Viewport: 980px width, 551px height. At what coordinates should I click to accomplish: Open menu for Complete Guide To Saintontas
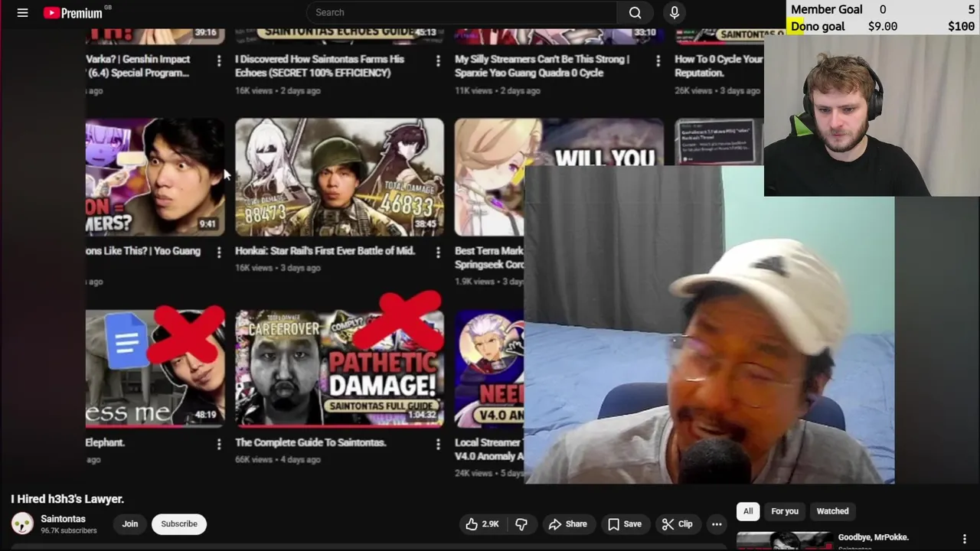click(x=438, y=444)
